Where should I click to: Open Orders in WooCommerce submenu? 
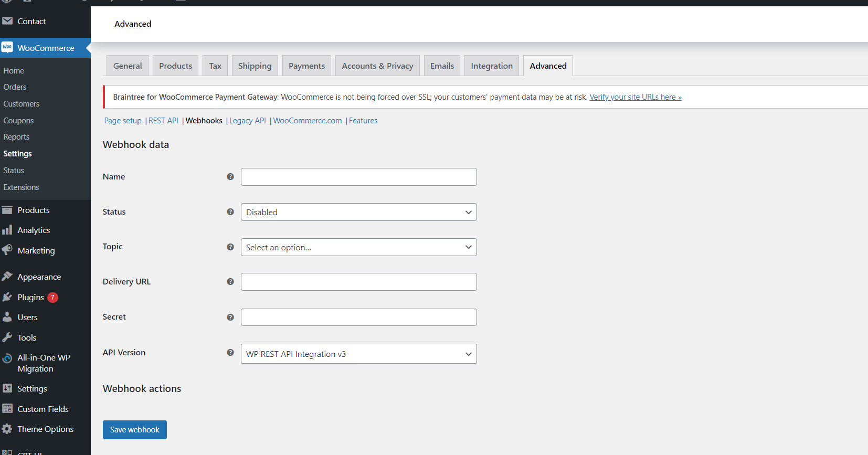coord(15,87)
